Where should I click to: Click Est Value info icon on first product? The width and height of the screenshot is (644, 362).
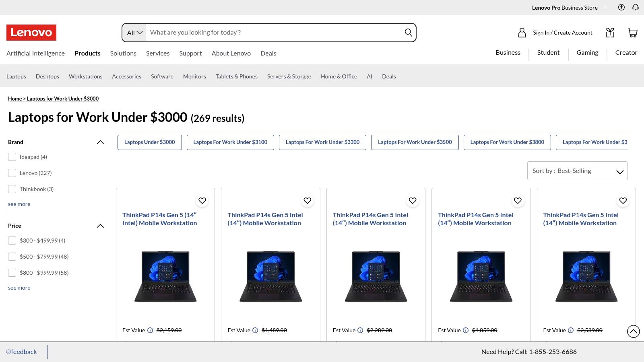coord(150,330)
